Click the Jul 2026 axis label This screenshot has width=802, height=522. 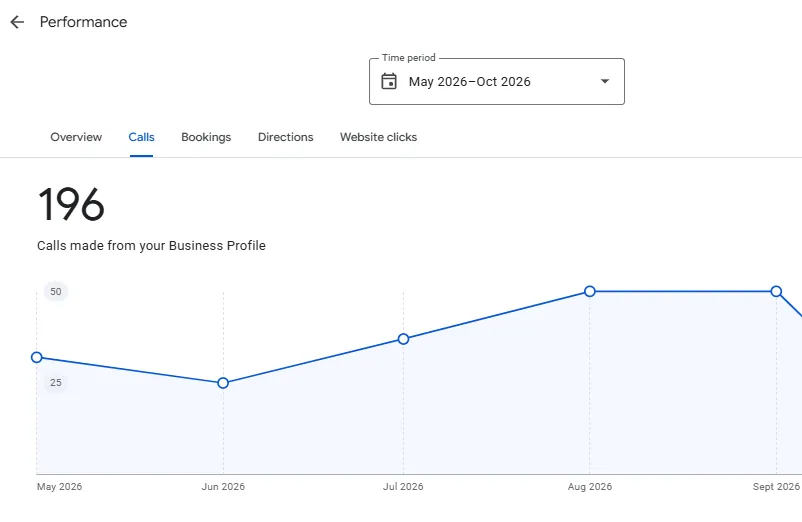pyautogui.click(x=403, y=487)
